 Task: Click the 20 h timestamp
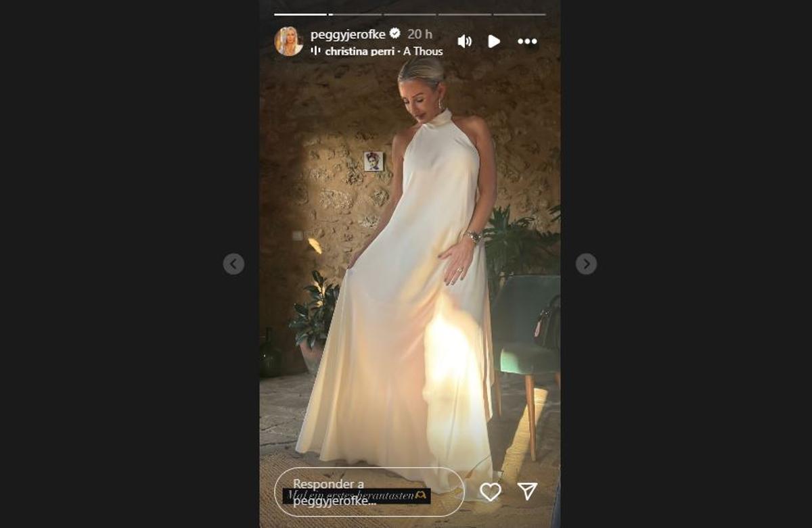coord(420,34)
